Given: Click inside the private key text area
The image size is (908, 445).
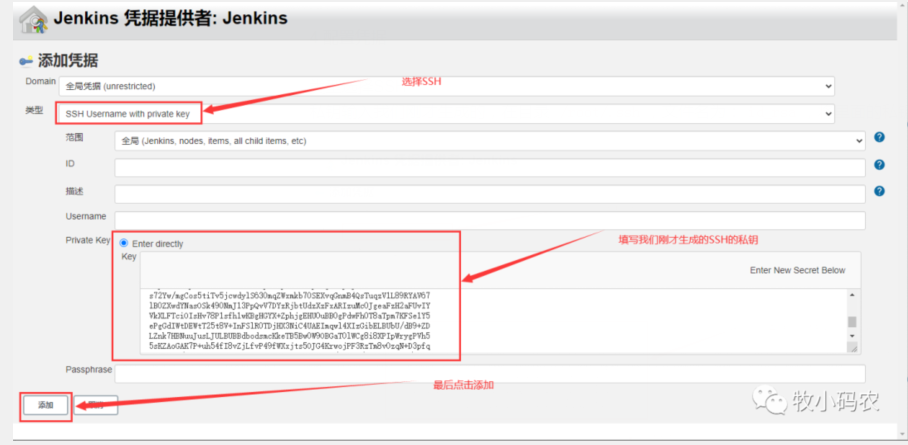Looking at the screenshot, I should pyautogui.click(x=493, y=320).
